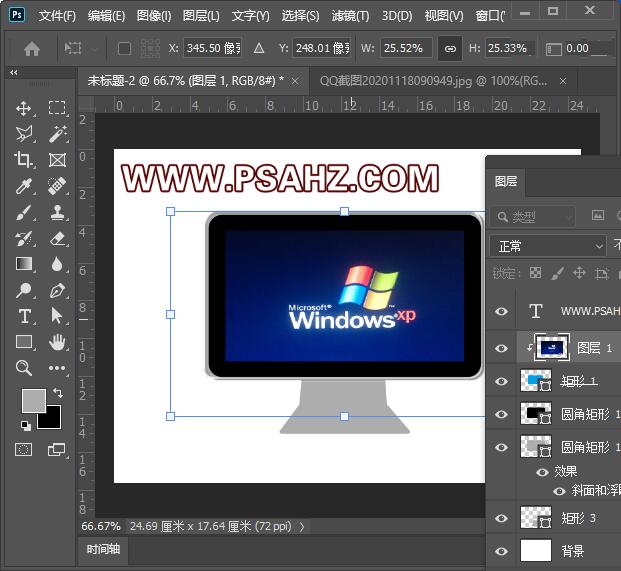The height and width of the screenshot is (571, 621).
Task: Hide the WWW.PSAH text layer
Action: tap(501, 311)
